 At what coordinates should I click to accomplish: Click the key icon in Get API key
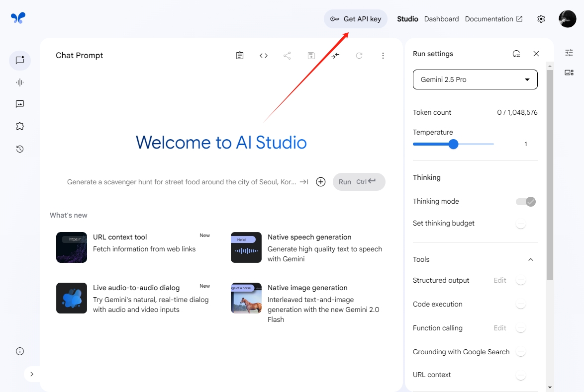click(334, 19)
